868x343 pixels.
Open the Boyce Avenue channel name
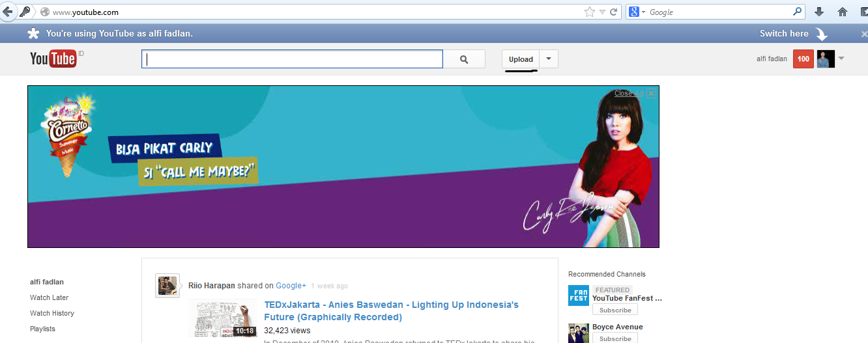click(618, 327)
